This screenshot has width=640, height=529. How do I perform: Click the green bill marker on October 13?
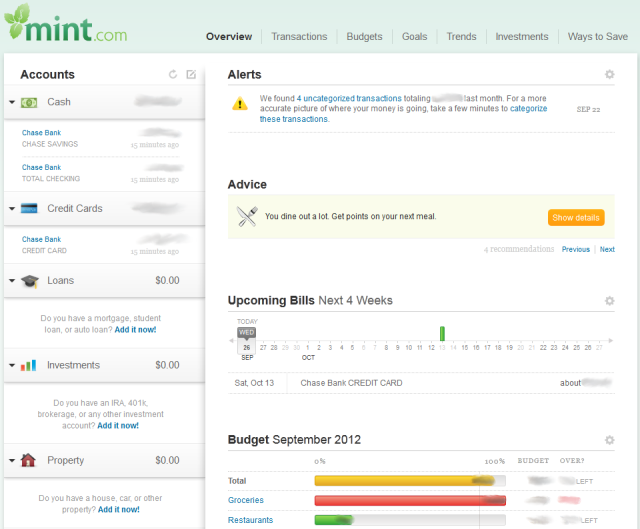[x=442, y=333]
